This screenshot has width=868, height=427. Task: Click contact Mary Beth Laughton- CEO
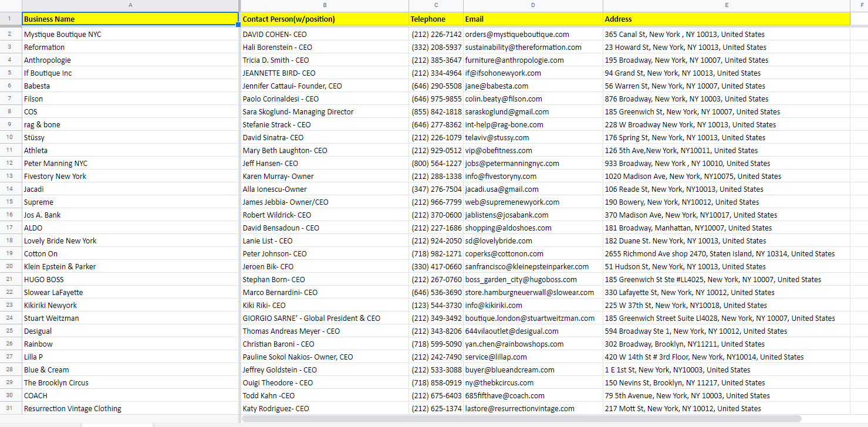(x=324, y=150)
